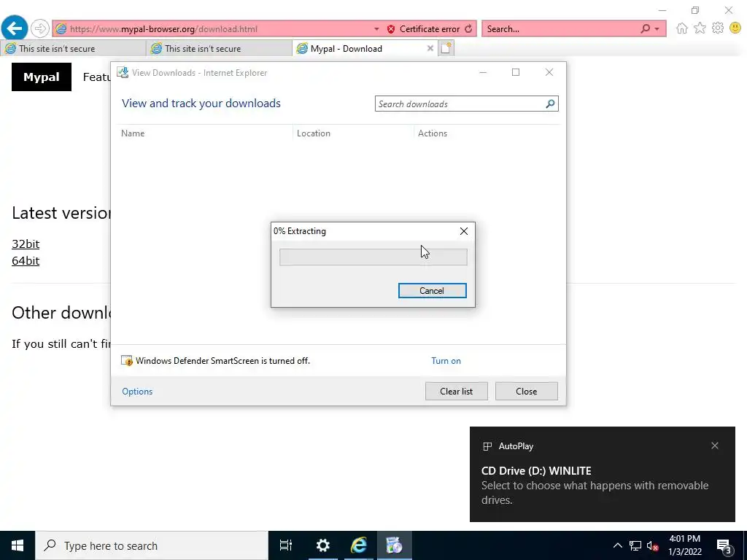Minimize the View Downloads window
The image size is (747, 560).
coord(483,72)
